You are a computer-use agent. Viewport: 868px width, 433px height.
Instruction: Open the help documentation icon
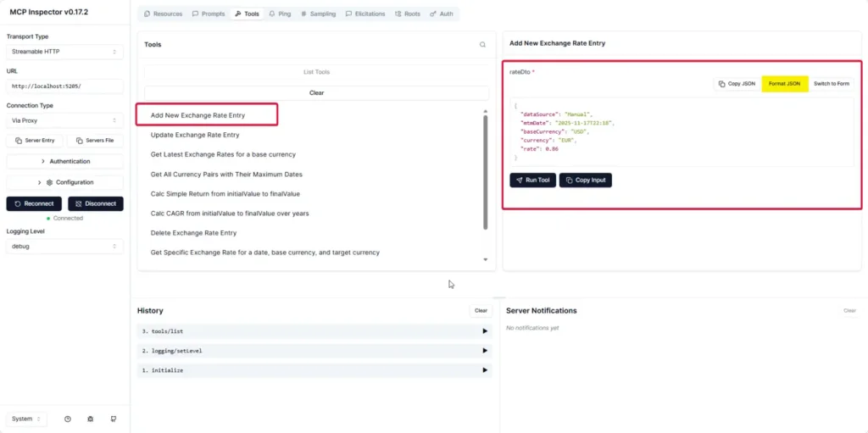(x=68, y=419)
